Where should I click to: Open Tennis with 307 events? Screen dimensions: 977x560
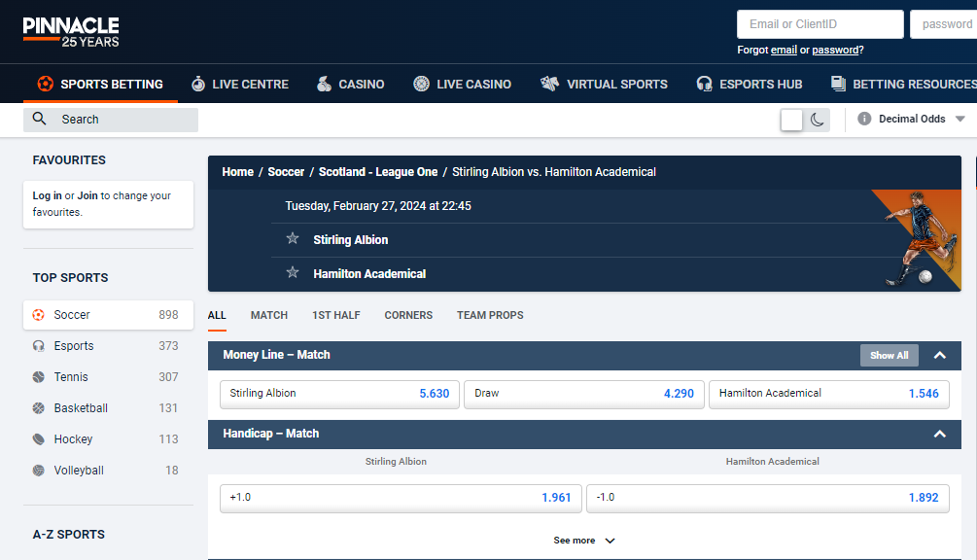pyautogui.click(x=109, y=377)
